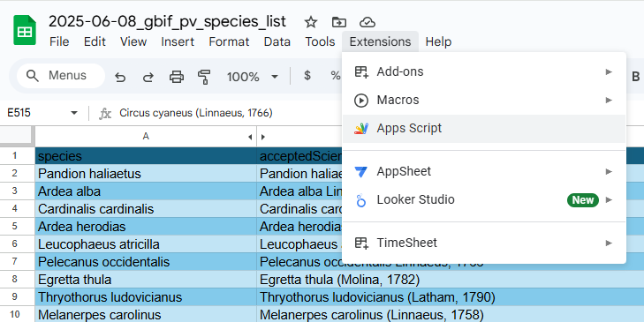Check cloud save status icon
This screenshot has width=644, height=322.
tap(367, 22)
